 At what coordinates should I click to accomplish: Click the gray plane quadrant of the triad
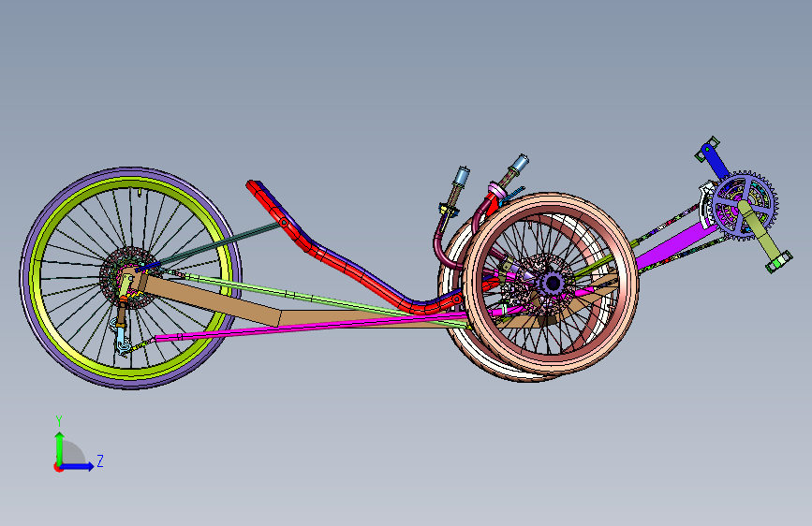(x=72, y=453)
